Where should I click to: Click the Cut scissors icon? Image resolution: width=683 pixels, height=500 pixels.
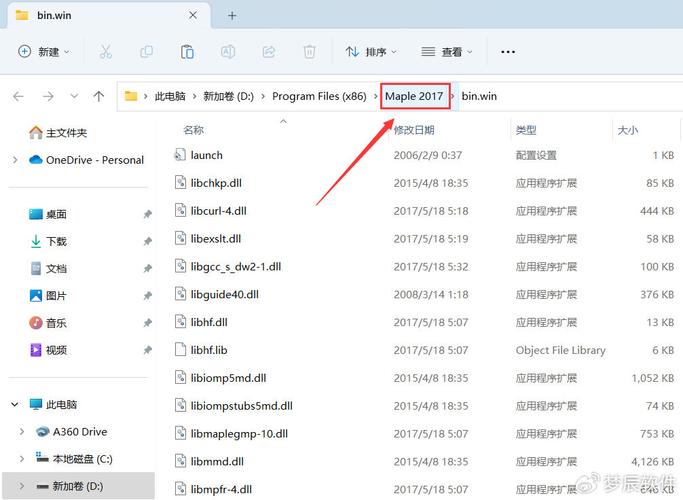105,52
